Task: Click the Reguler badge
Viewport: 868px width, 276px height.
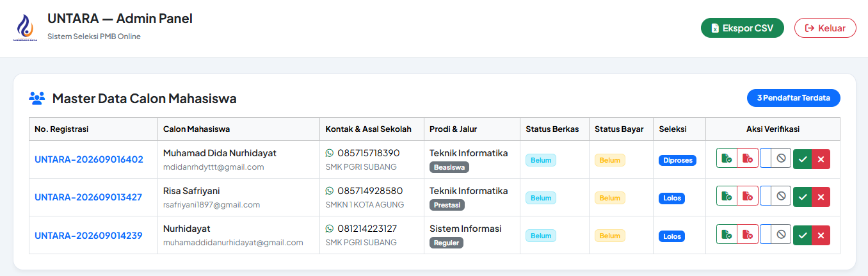Action: click(446, 243)
